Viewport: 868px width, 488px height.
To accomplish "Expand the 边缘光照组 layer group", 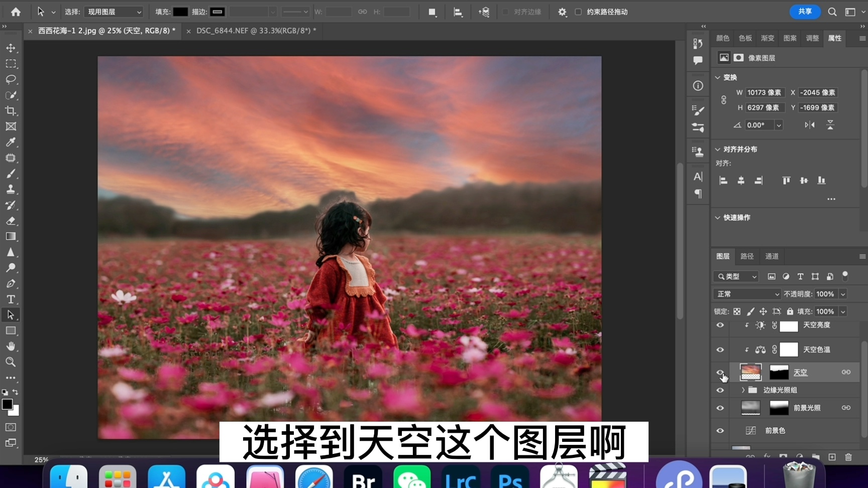I will [x=743, y=390].
